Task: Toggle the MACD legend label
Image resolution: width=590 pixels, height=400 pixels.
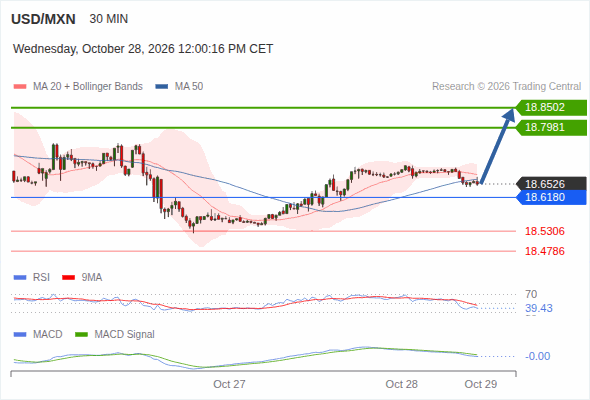Action: tap(48, 334)
